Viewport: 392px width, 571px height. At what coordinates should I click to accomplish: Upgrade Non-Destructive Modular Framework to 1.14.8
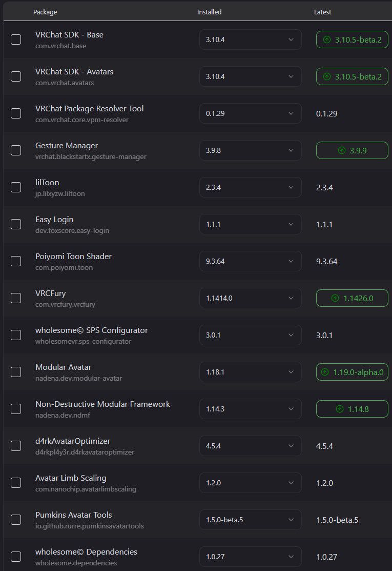[352, 409]
